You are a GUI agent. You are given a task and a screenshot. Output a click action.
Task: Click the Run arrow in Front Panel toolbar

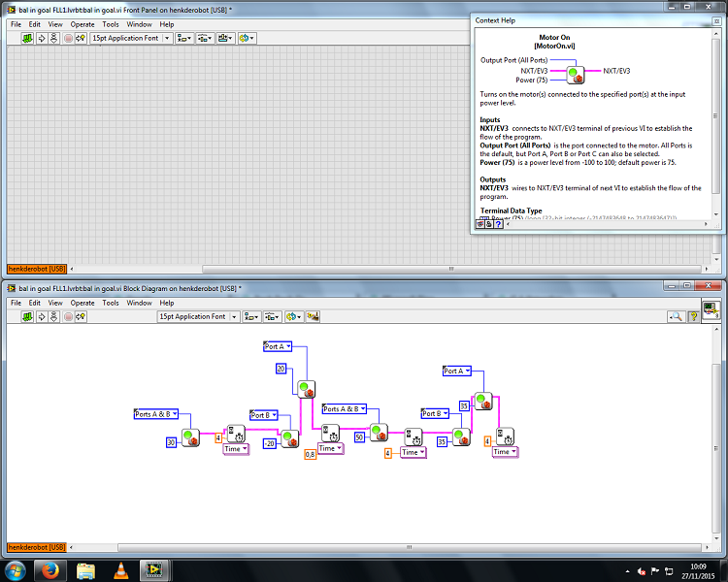(42, 38)
